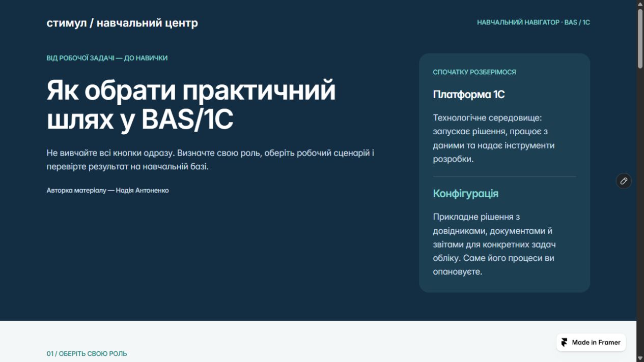Select the 'Конфігурація' card heading
The height and width of the screenshot is (362, 644).
(x=466, y=194)
